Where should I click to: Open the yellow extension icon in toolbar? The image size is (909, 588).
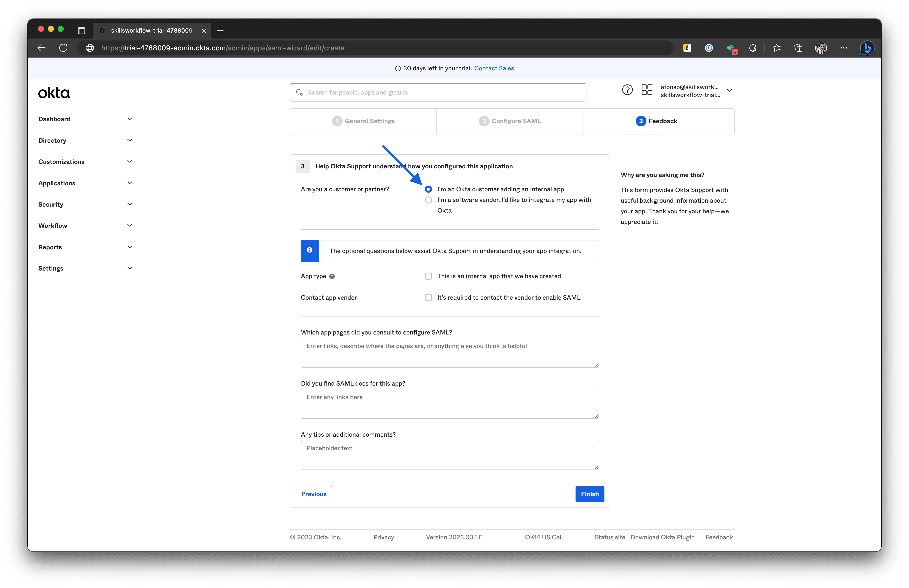coord(687,48)
